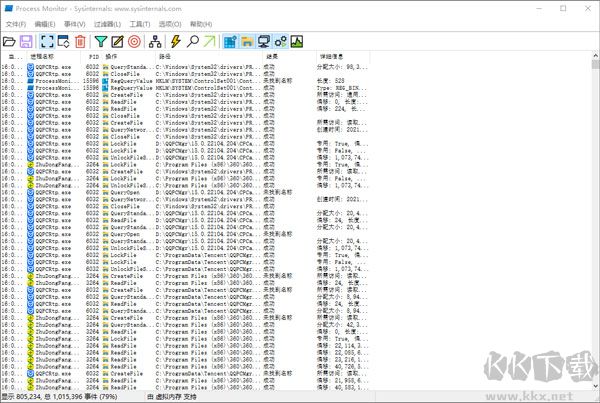Viewport: 600px width, 403px height.
Task: Open the Highlight pencil tool
Action: [117, 41]
